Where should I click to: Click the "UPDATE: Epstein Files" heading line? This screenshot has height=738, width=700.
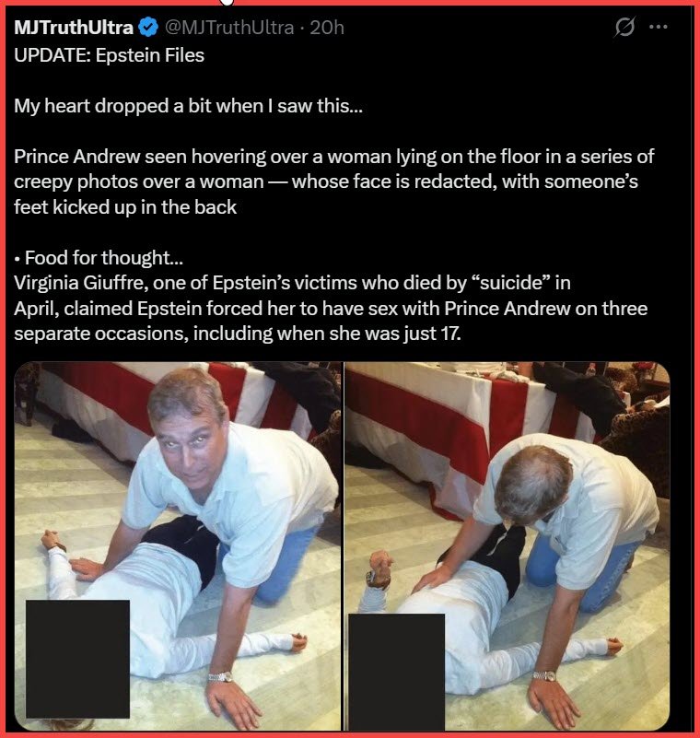(x=109, y=55)
